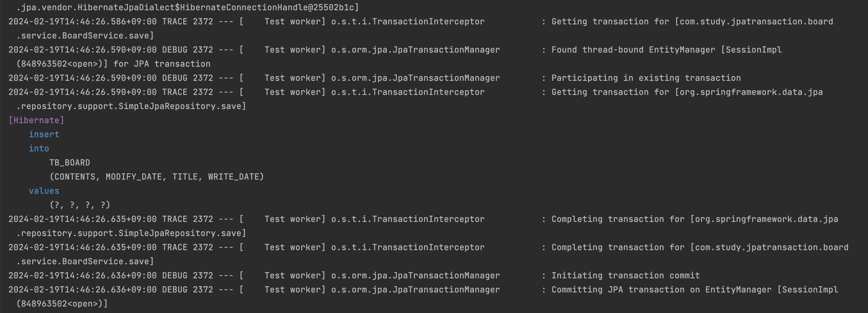Click the timestamp 2024-02-19T14:46:26.586+09:00

point(83,21)
